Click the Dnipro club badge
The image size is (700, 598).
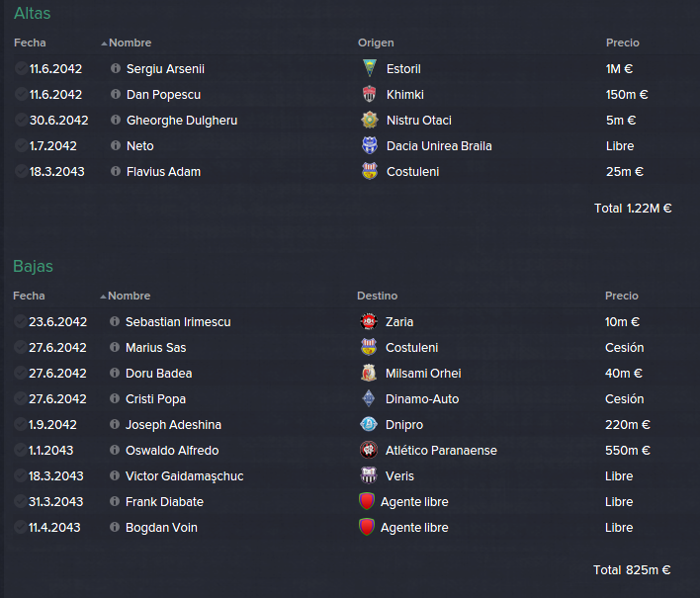coord(369,424)
